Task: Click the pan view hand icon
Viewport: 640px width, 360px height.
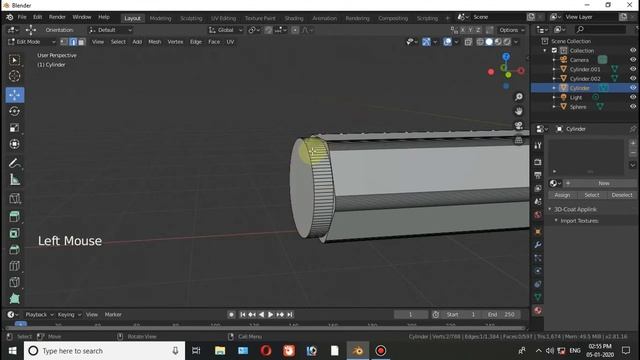Action: (x=518, y=111)
